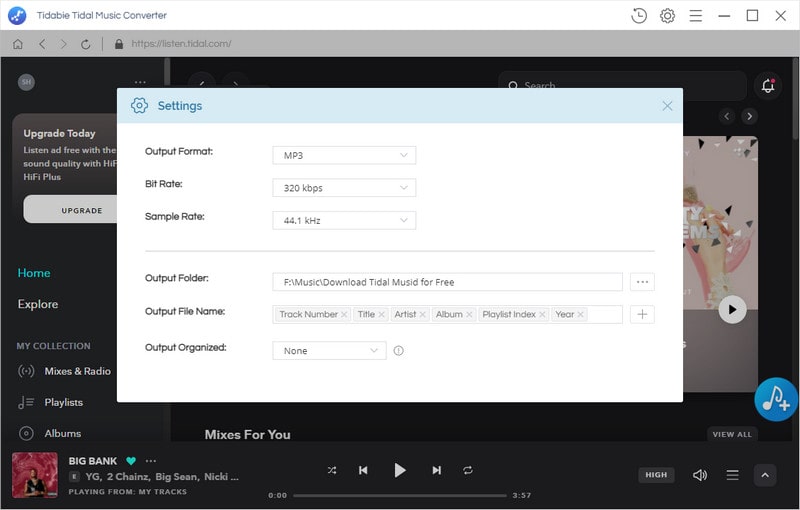The height and width of the screenshot is (510, 800).
Task: Open conversion history clock icon
Action: coord(639,16)
